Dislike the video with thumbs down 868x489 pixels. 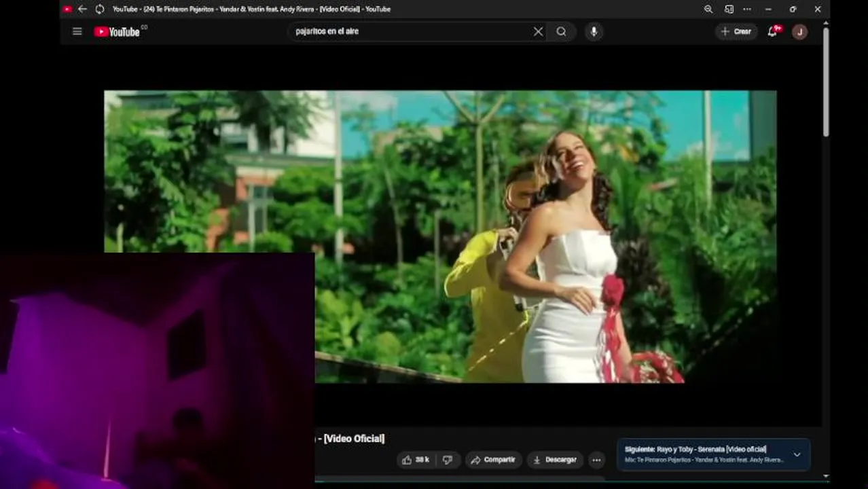[448, 460]
